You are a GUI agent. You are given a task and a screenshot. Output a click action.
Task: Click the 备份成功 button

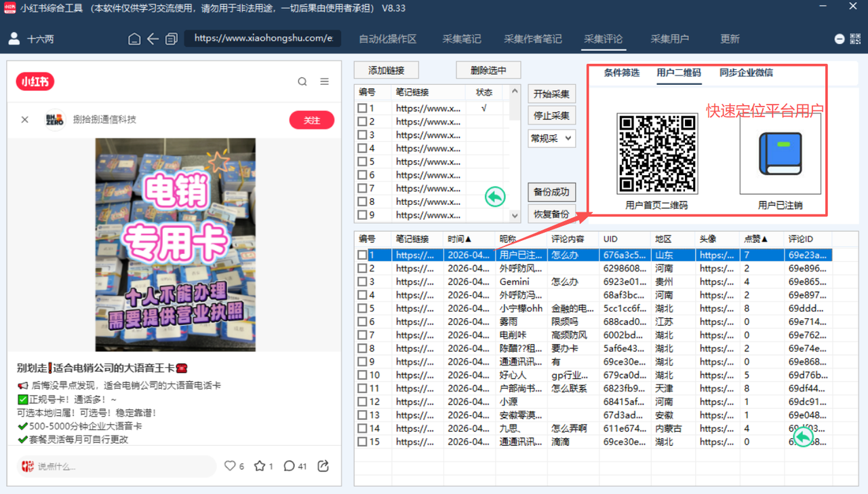tap(551, 192)
